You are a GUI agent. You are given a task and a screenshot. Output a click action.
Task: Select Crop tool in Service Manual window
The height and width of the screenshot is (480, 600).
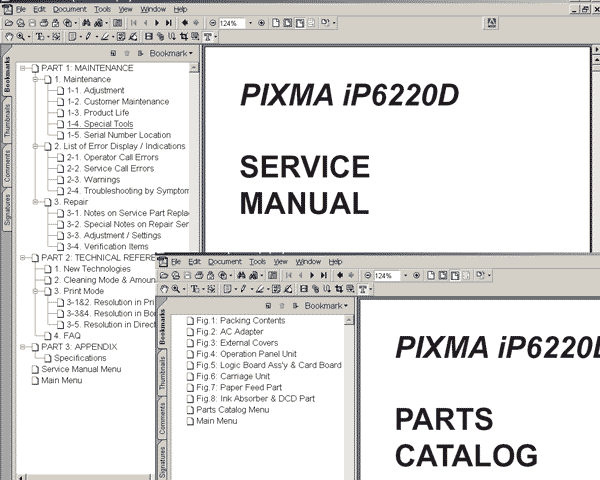click(x=184, y=37)
